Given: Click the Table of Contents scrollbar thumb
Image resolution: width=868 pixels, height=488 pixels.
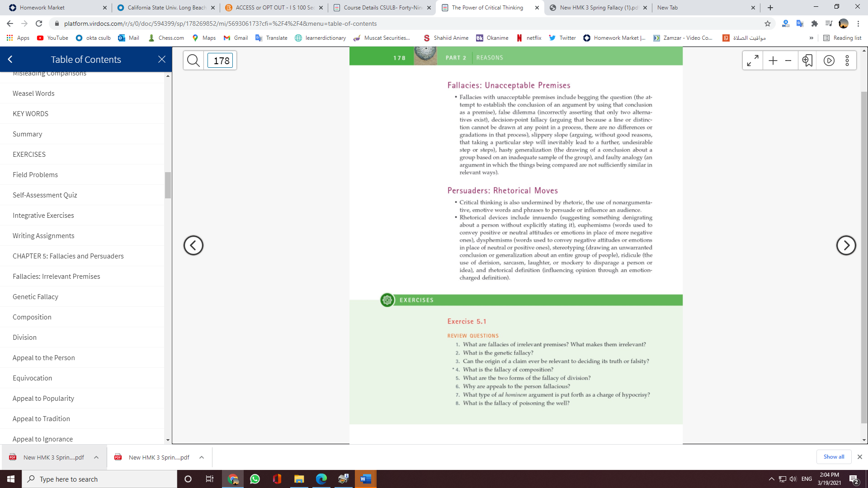Looking at the screenshot, I should (x=168, y=185).
